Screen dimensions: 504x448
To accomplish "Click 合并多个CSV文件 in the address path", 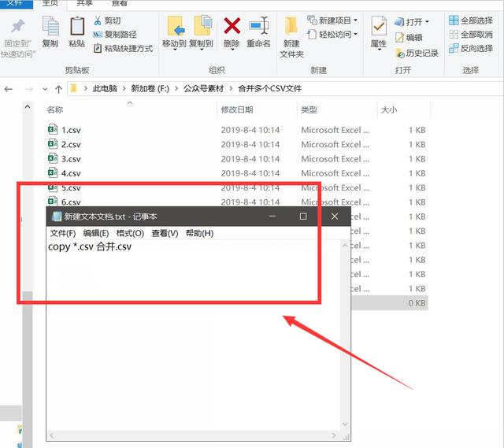I will point(269,88).
